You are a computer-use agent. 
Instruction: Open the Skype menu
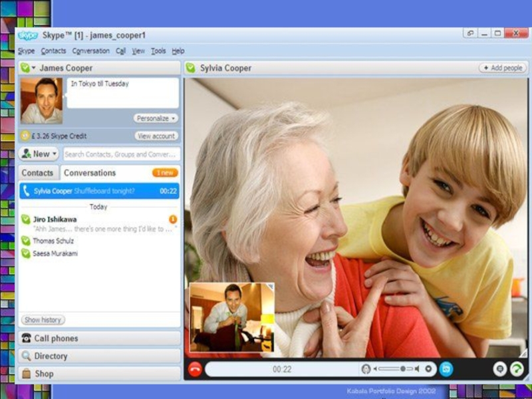pos(26,51)
